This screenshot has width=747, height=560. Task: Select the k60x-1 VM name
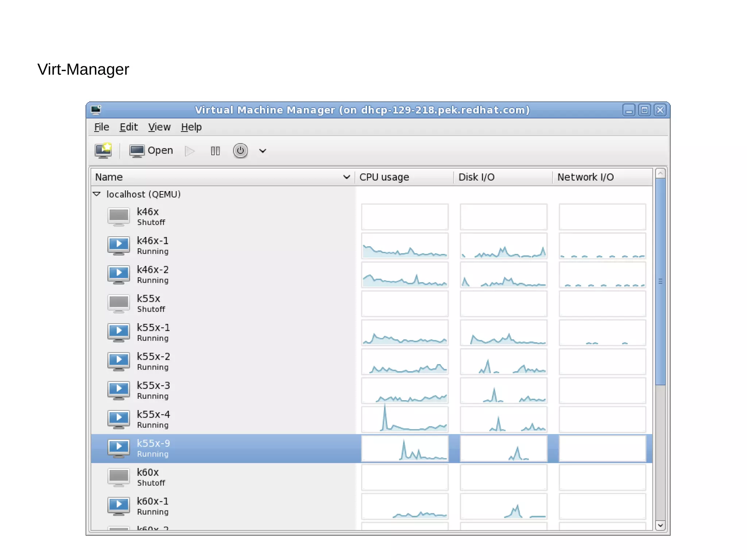tap(153, 501)
